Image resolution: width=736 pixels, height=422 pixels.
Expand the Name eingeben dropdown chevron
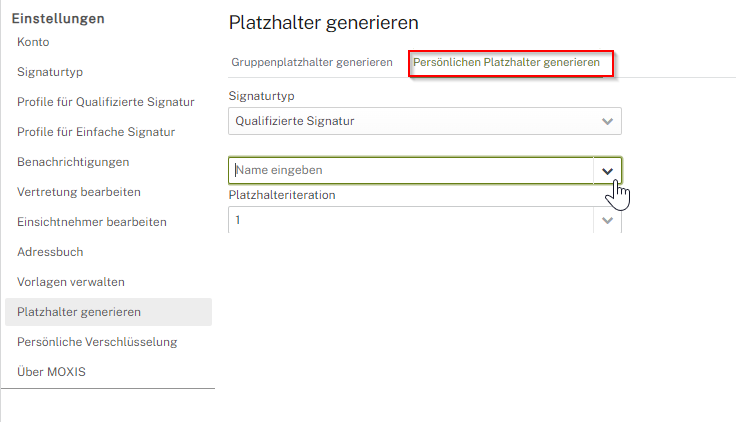[607, 171]
